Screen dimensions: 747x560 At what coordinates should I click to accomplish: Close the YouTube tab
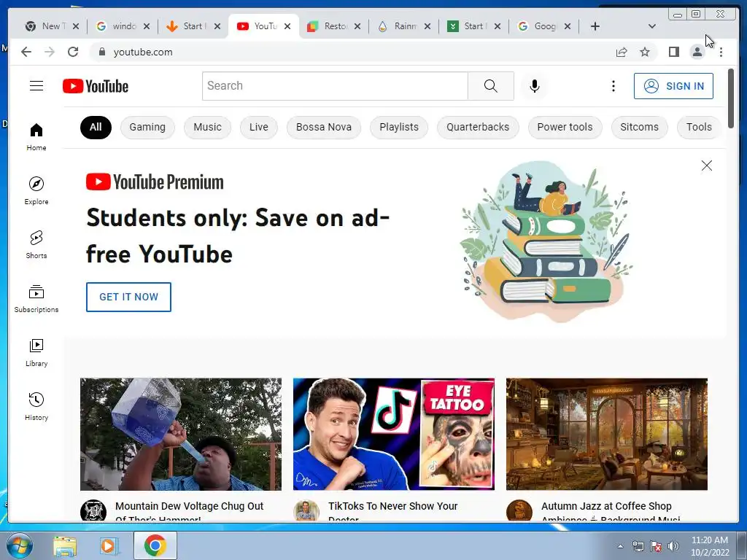[287, 26]
